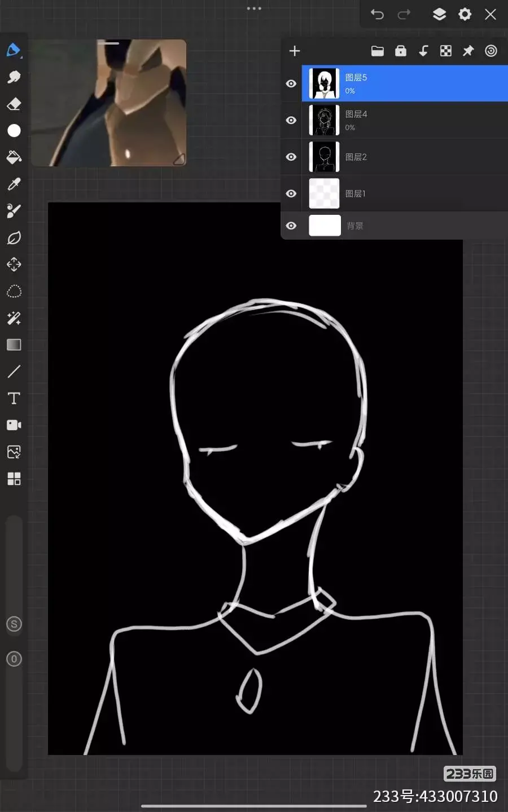Viewport: 508px width, 812px height.
Task: Select the Gradient tool
Action: [14, 345]
